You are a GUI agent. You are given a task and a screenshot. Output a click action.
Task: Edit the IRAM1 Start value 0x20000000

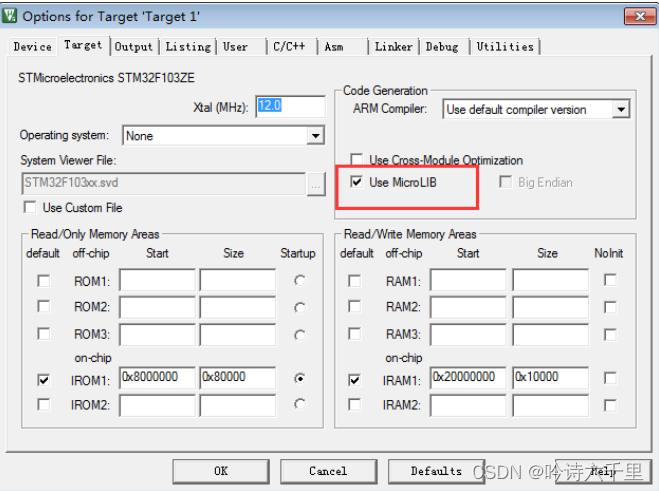pos(469,377)
